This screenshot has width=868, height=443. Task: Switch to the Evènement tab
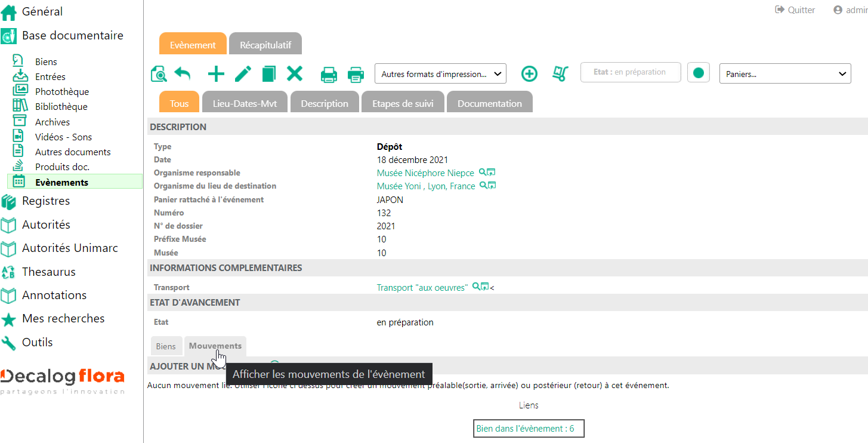(x=193, y=45)
